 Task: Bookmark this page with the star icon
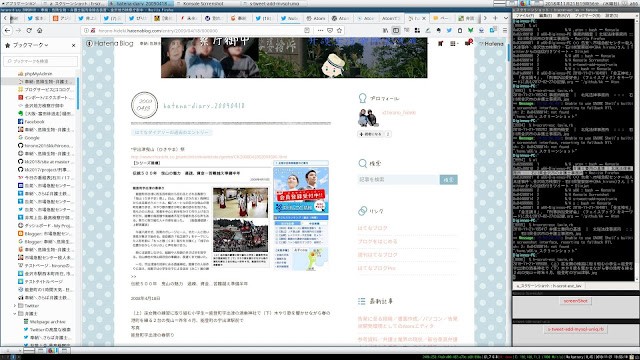click(x=339, y=30)
